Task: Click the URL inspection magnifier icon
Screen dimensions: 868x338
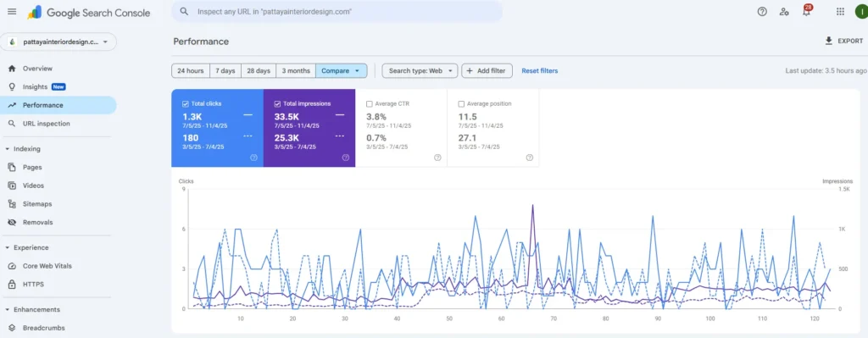Action: (12, 124)
